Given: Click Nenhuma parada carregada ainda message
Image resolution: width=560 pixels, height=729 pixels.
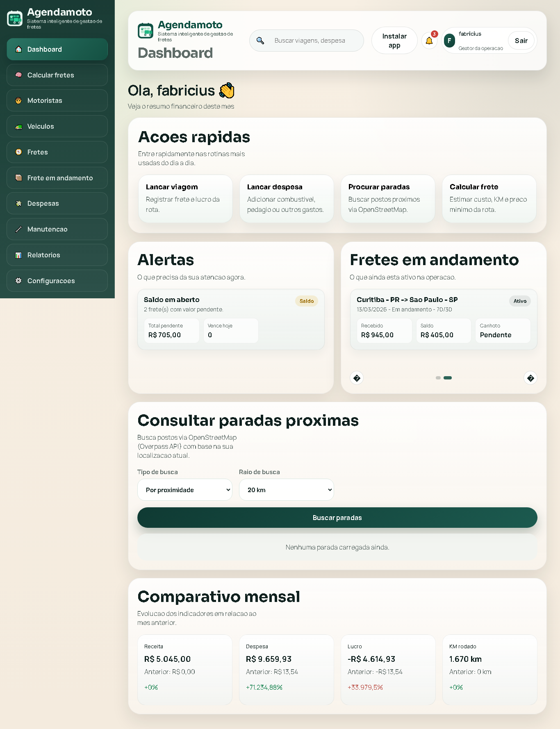Looking at the screenshot, I should pos(337,547).
